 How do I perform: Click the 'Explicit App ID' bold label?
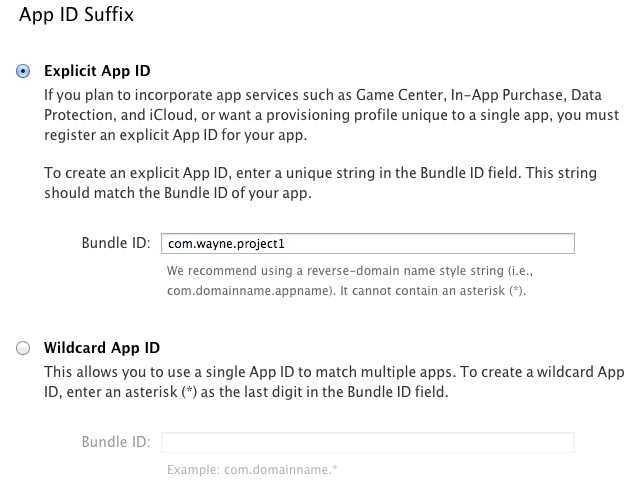click(x=97, y=71)
